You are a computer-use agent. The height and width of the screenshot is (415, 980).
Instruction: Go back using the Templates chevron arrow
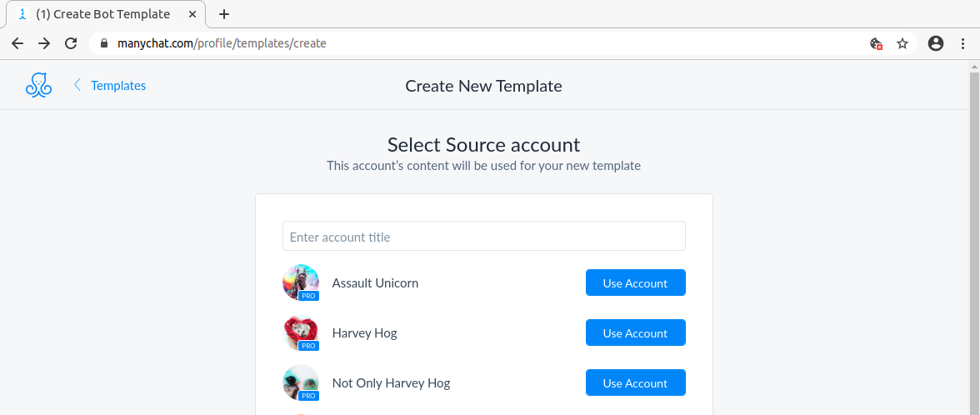pyautogui.click(x=77, y=85)
